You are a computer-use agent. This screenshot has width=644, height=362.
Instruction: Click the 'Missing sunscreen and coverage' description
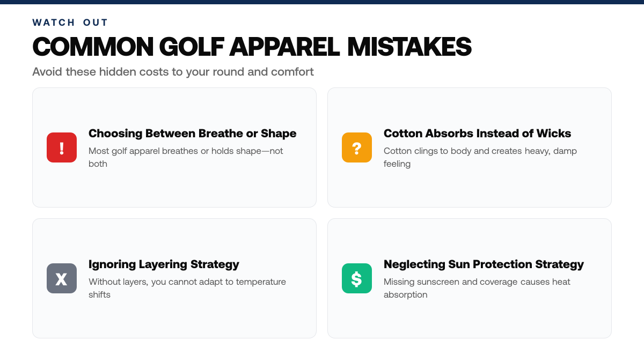pos(477,288)
